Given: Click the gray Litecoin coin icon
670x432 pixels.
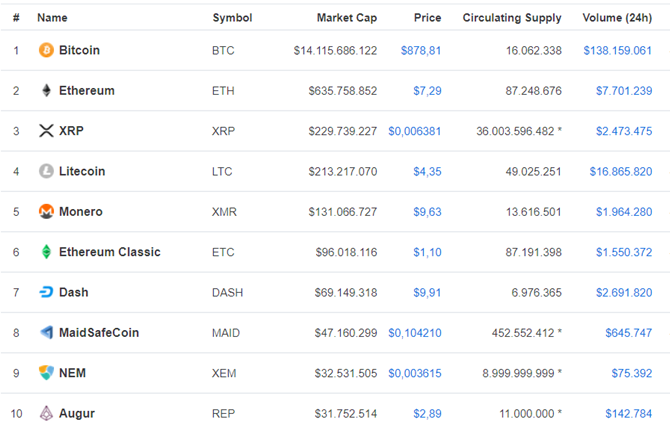Looking at the screenshot, I should pos(46,171).
